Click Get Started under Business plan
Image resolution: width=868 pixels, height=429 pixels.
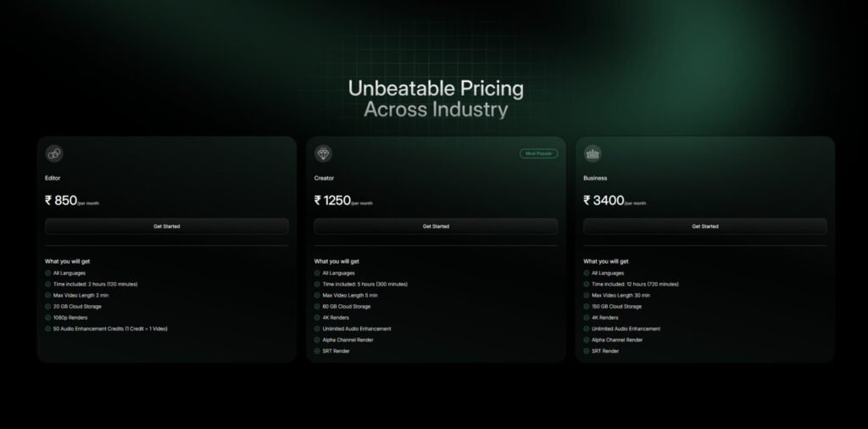704,226
